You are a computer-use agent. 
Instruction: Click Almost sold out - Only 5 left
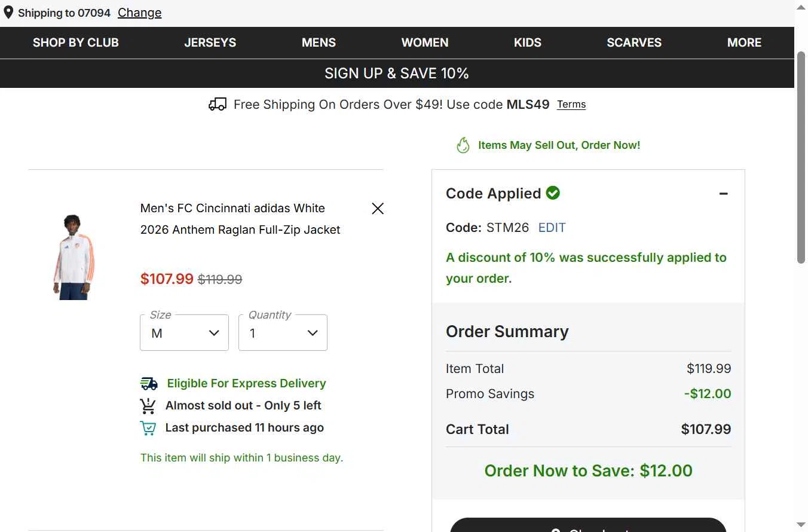point(243,405)
